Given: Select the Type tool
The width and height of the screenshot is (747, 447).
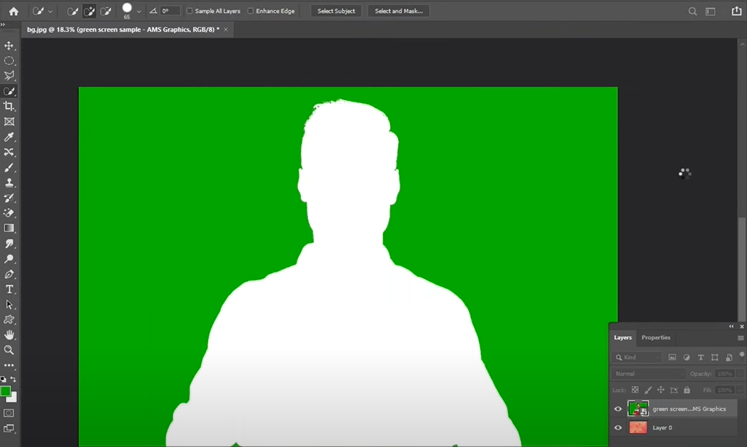Looking at the screenshot, I should click(x=9, y=289).
